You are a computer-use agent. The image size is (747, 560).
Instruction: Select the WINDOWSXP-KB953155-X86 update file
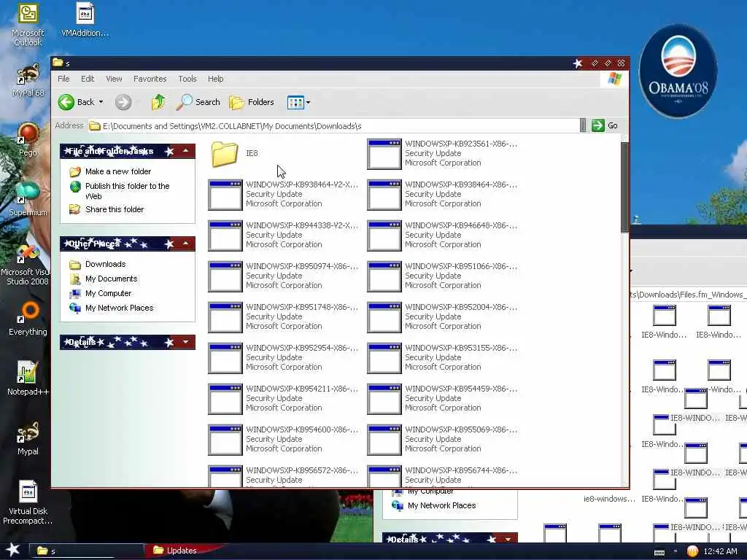442,357
